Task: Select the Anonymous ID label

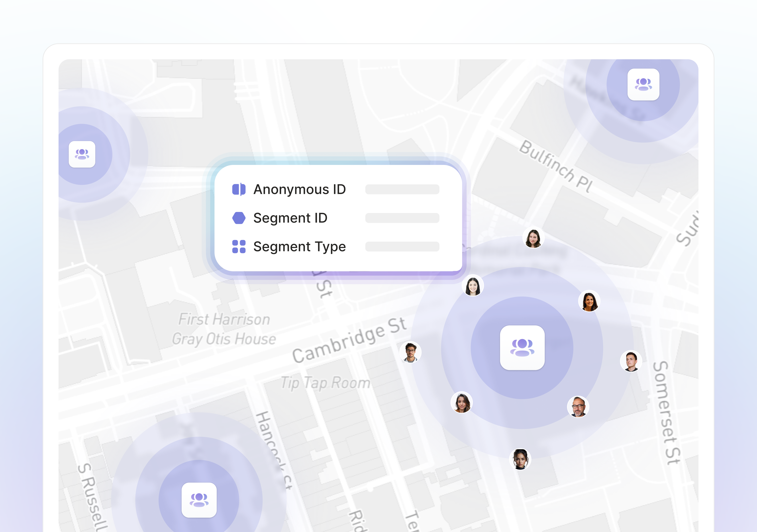Action: 299,190
